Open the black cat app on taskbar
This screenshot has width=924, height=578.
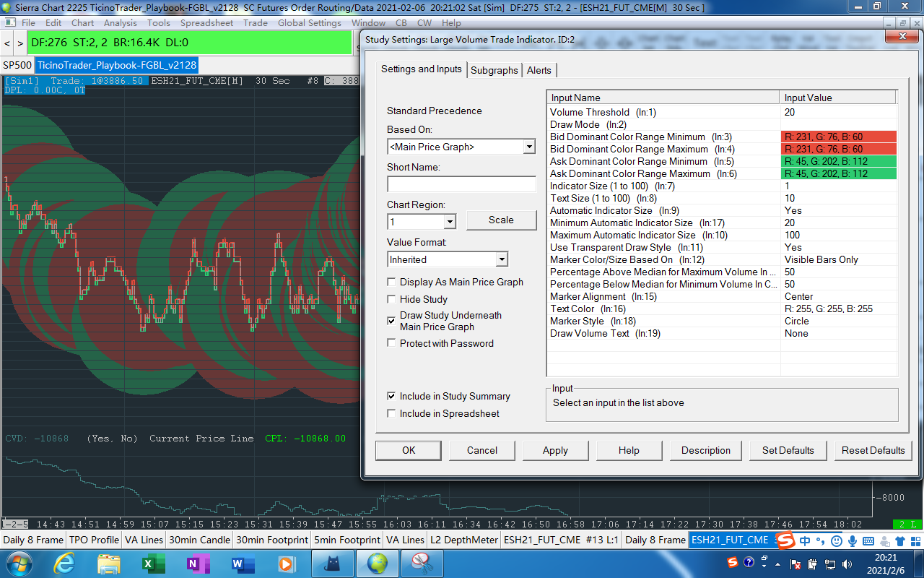(x=333, y=563)
